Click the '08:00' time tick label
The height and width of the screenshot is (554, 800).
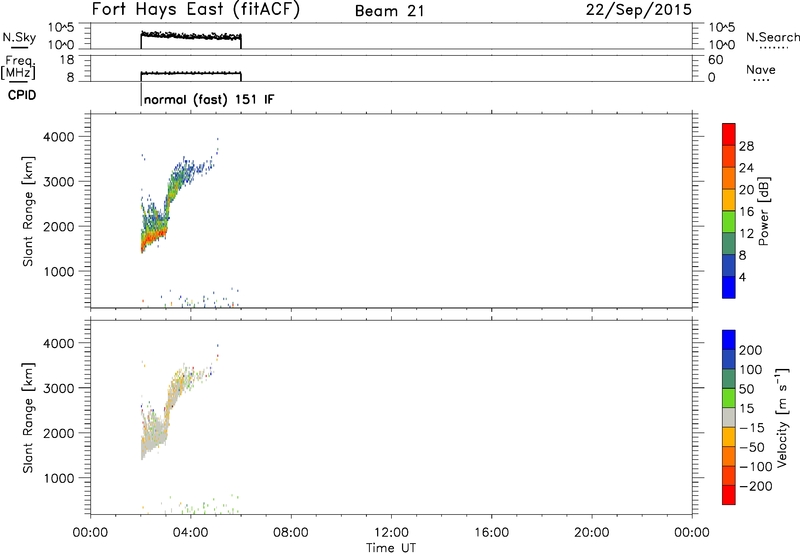(291, 533)
